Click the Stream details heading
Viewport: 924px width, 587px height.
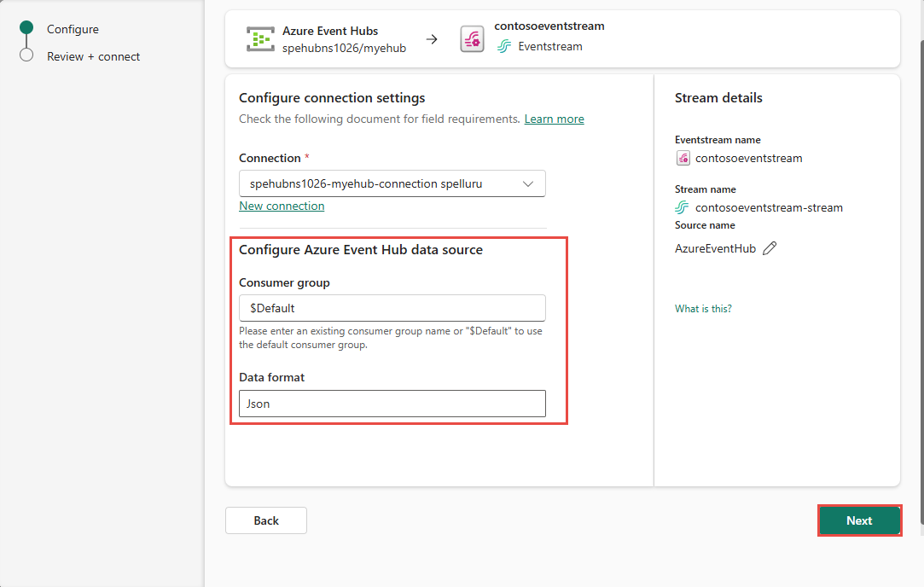718,98
